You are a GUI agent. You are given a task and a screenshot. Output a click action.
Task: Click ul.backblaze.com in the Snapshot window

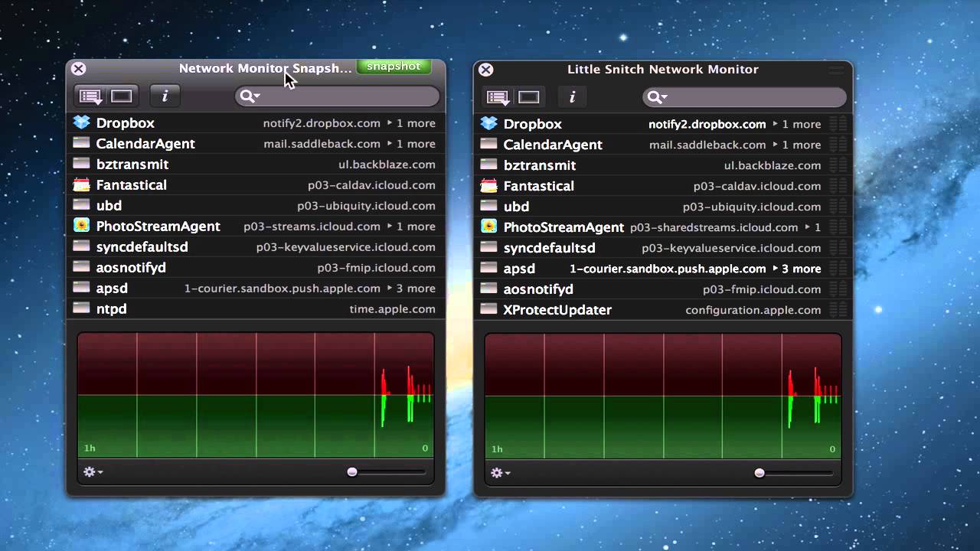click(x=387, y=165)
